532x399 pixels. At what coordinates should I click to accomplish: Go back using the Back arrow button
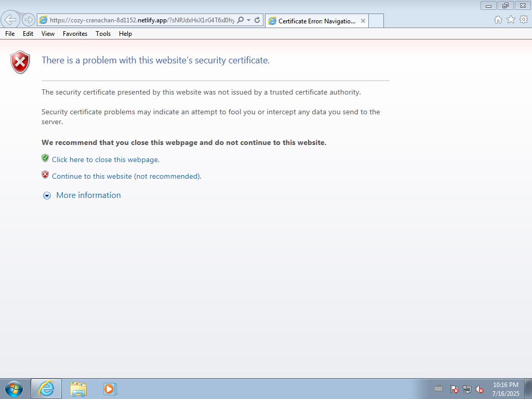click(10, 20)
